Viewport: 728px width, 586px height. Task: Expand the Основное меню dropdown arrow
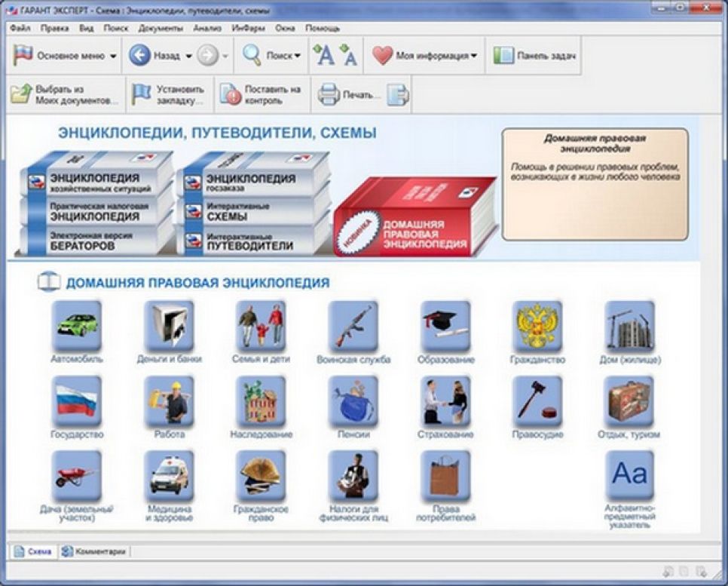(113, 57)
